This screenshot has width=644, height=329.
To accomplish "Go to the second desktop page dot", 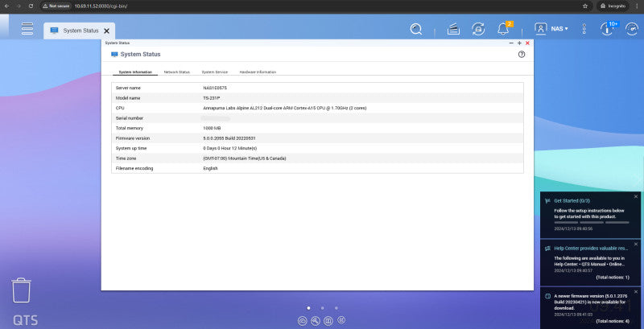I will [x=323, y=307].
